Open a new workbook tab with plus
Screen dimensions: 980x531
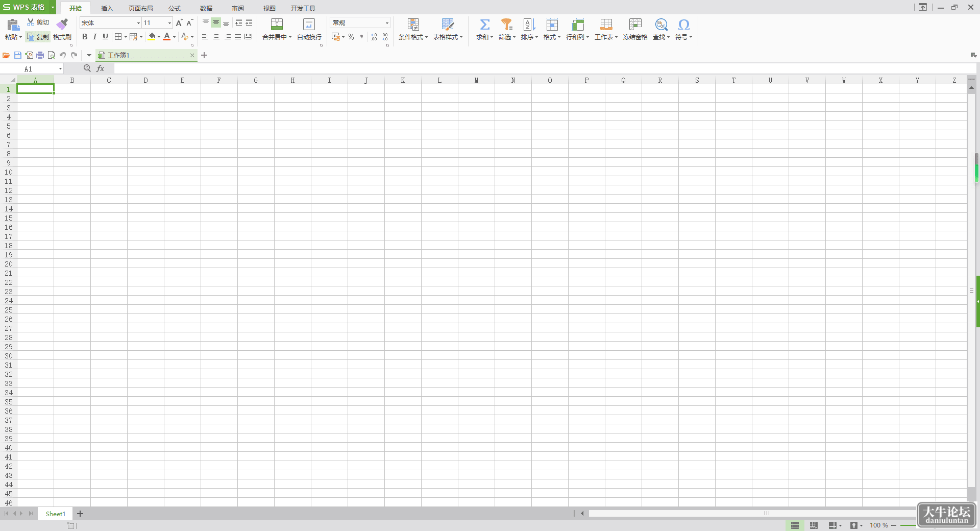204,55
